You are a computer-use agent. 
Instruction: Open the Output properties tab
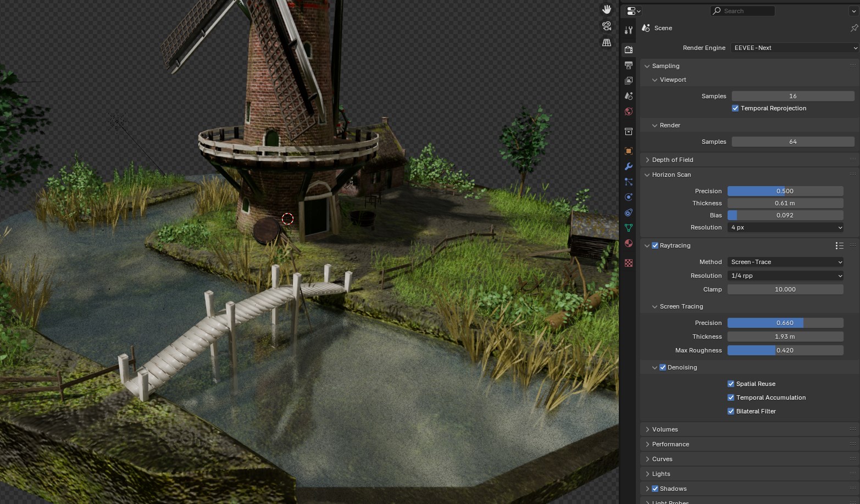[629, 65]
